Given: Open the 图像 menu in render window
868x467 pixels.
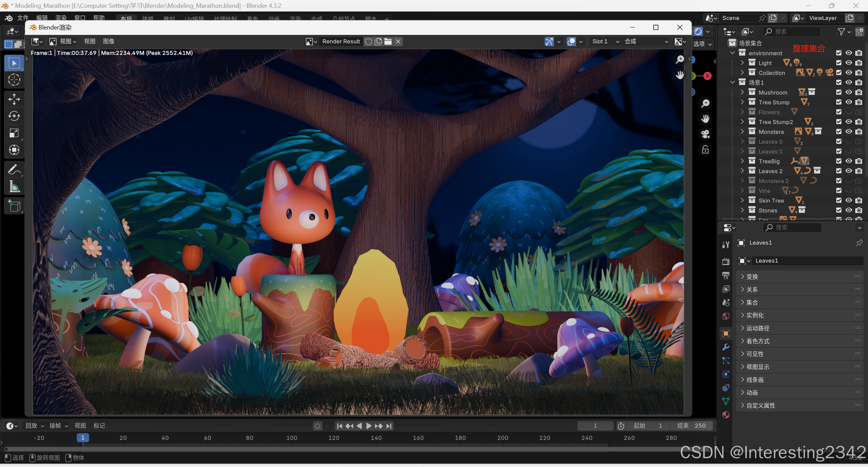Looking at the screenshot, I should coord(109,41).
